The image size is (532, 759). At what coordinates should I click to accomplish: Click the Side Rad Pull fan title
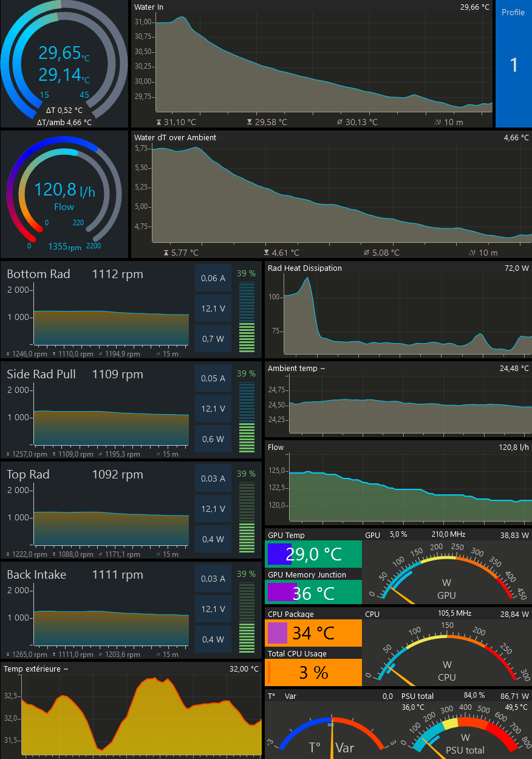(41, 374)
